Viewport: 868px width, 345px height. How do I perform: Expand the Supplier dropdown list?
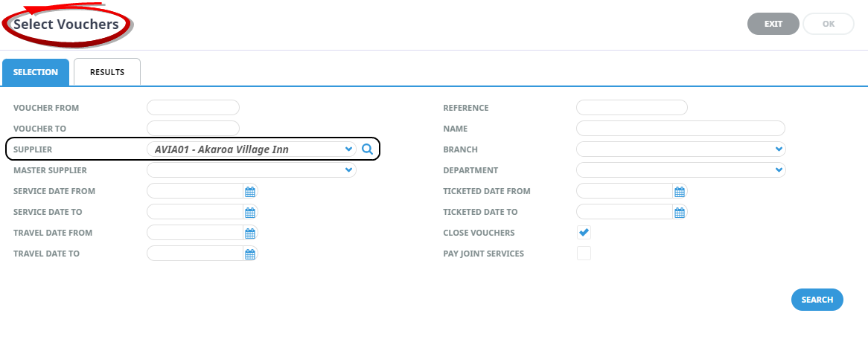point(349,149)
